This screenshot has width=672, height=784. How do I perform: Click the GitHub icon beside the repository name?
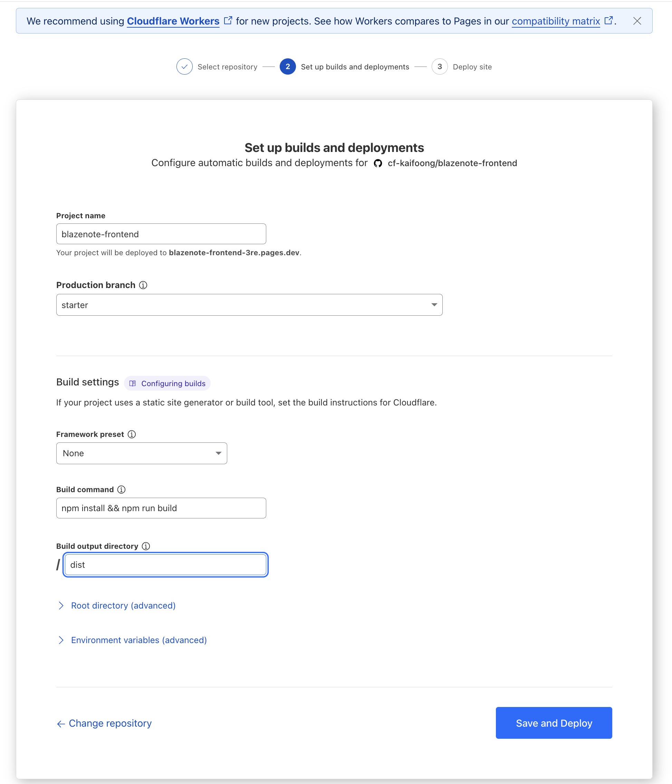click(378, 163)
